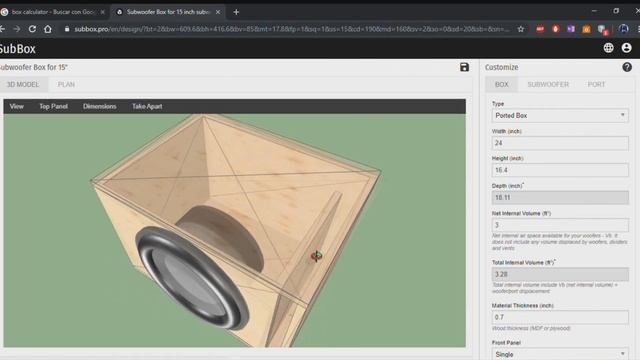Close the Subwoofer Box tab
This screenshot has height=360, width=640.
pos(218,12)
